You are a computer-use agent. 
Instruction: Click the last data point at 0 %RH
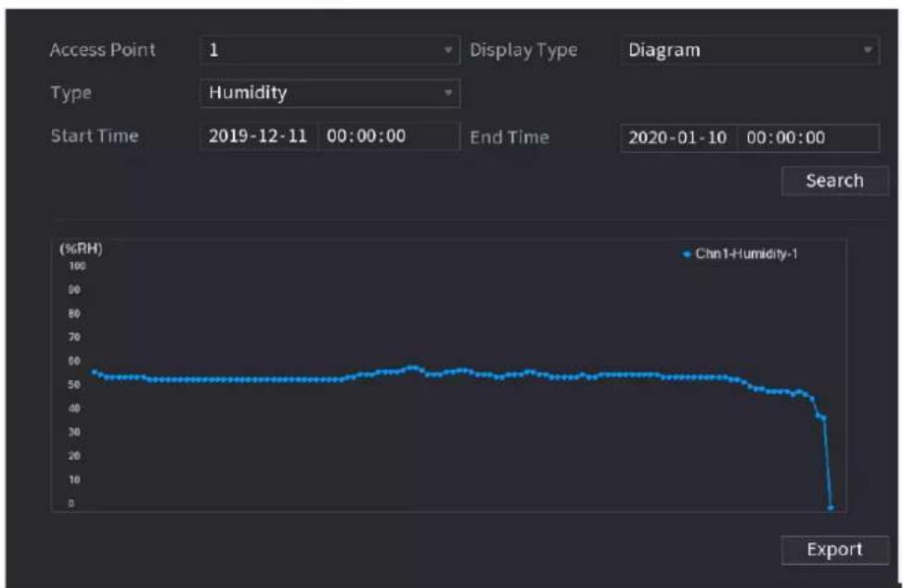pos(831,507)
